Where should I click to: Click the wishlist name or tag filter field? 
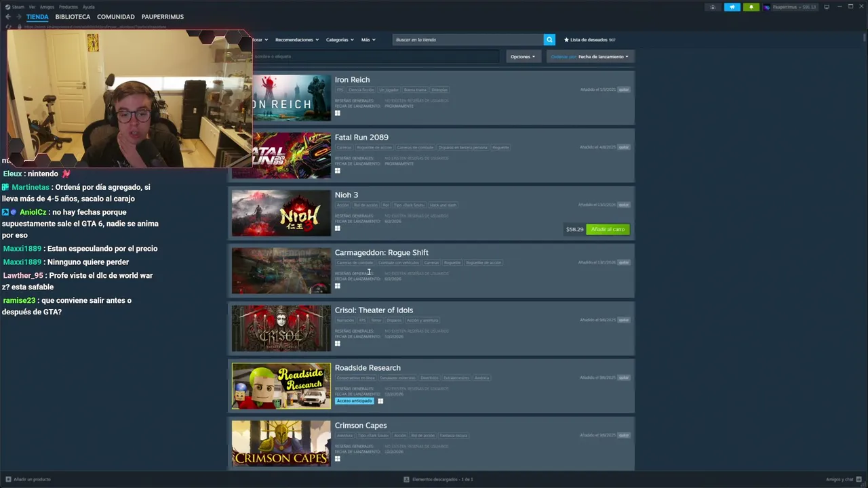click(376, 57)
